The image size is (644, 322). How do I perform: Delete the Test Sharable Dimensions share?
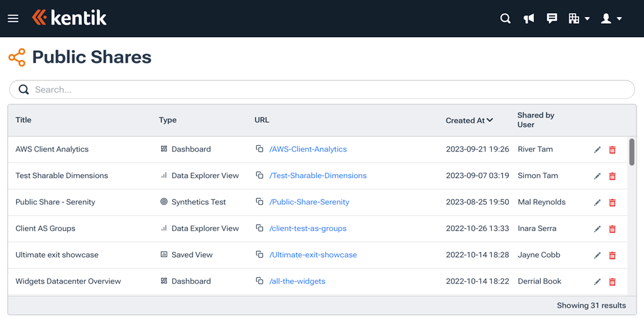pyautogui.click(x=613, y=176)
